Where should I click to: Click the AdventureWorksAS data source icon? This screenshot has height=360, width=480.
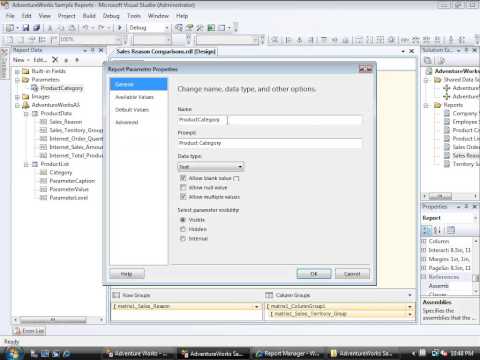pyautogui.click(x=26, y=105)
